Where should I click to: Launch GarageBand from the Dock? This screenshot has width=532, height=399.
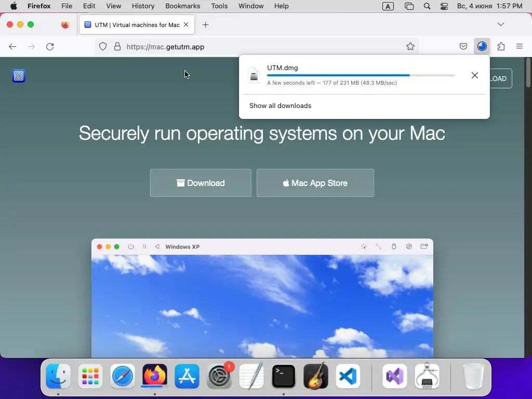click(x=316, y=376)
